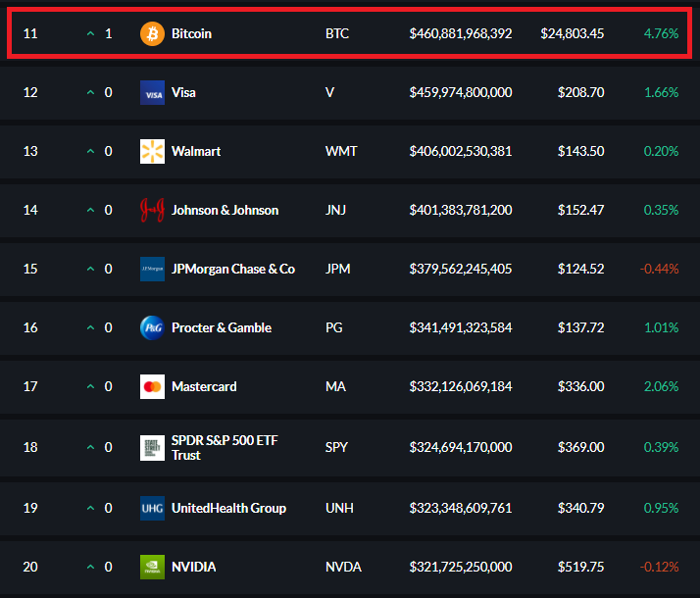Click the rank change arrow for Visa

pyautogui.click(x=90, y=92)
